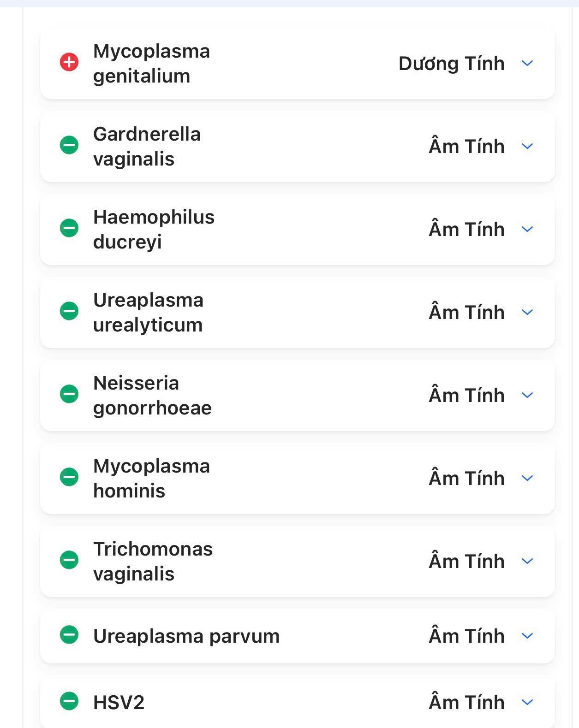Select the Ureaplasma parvum test name
579x728 pixels.
tap(186, 636)
